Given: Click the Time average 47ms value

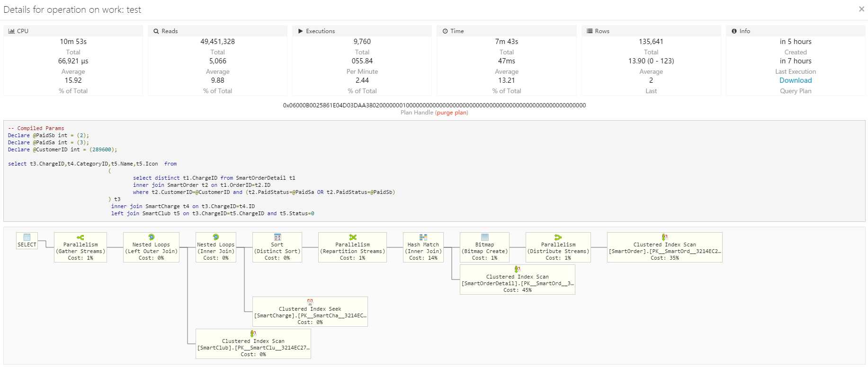Looking at the screenshot, I should [x=507, y=61].
